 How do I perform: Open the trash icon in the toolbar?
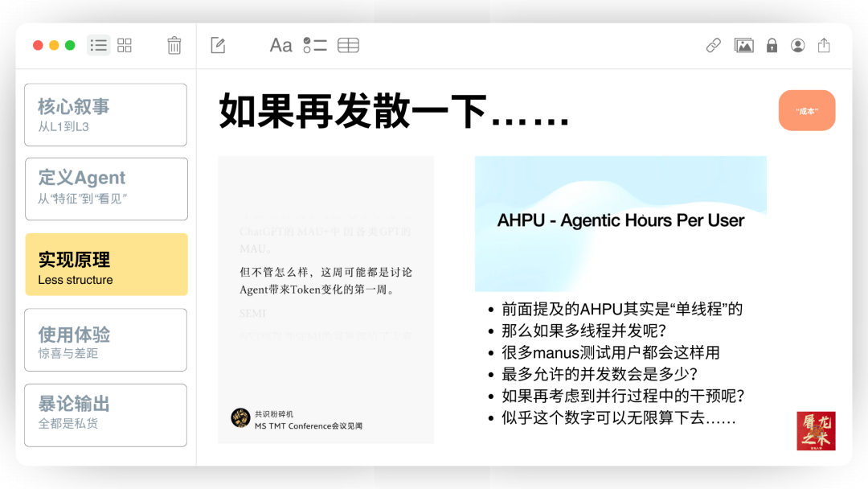pyautogui.click(x=175, y=45)
